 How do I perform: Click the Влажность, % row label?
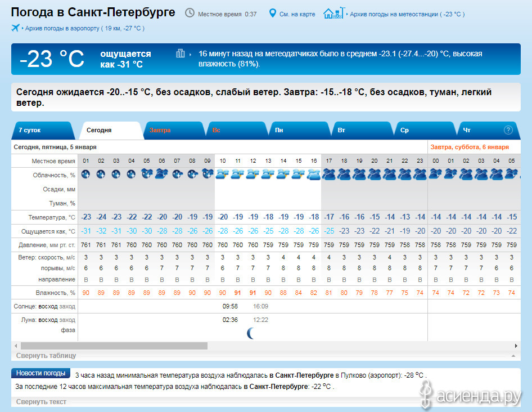[x=55, y=293]
